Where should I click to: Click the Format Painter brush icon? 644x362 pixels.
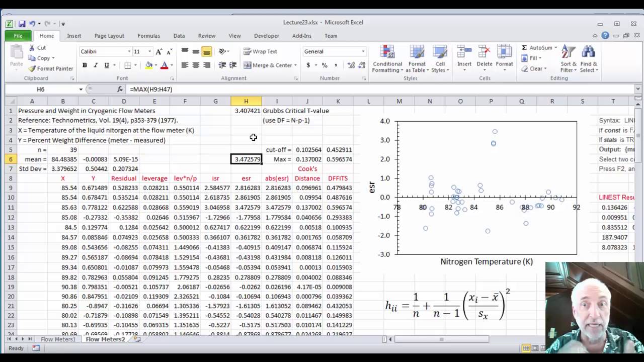point(32,68)
